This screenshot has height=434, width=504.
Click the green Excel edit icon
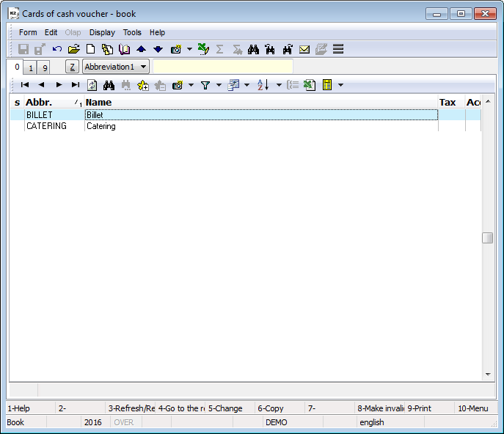(203, 49)
